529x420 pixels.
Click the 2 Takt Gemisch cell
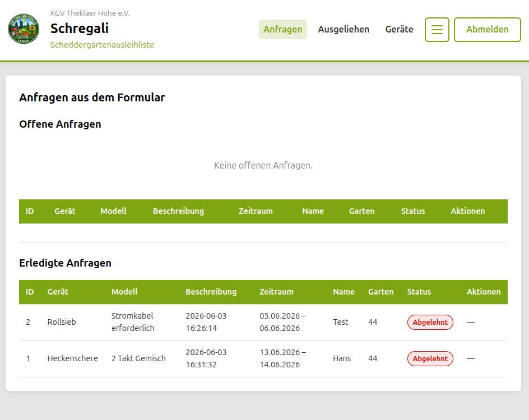click(x=138, y=358)
